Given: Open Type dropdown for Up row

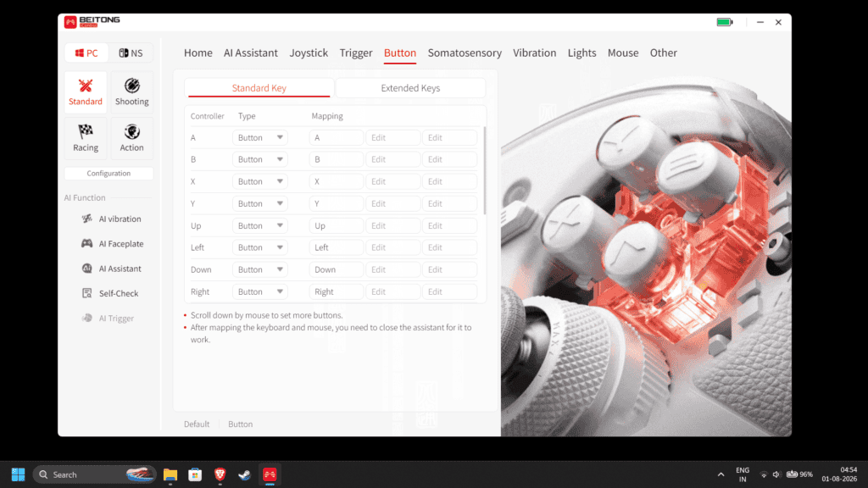Looking at the screenshot, I should [259, 225].
